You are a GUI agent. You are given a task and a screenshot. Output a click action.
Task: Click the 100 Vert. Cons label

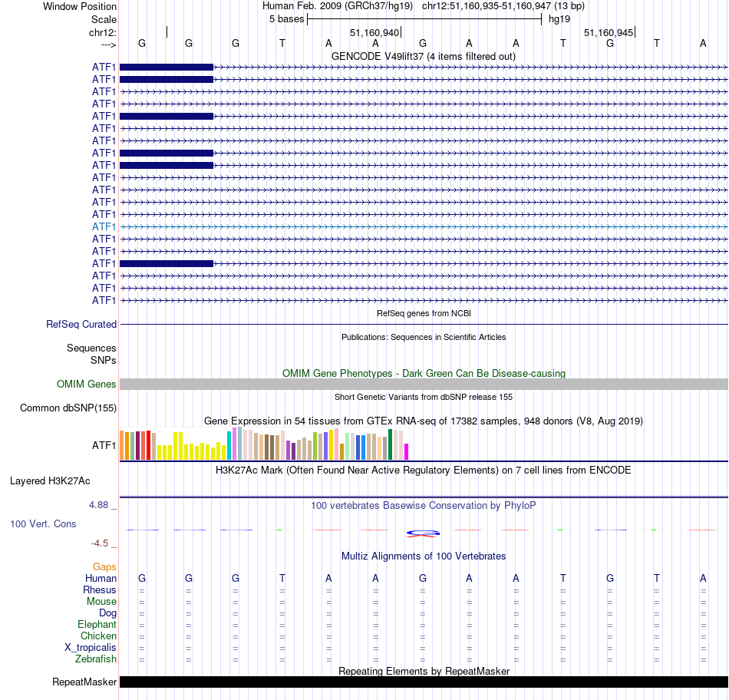tap(43, 524)
